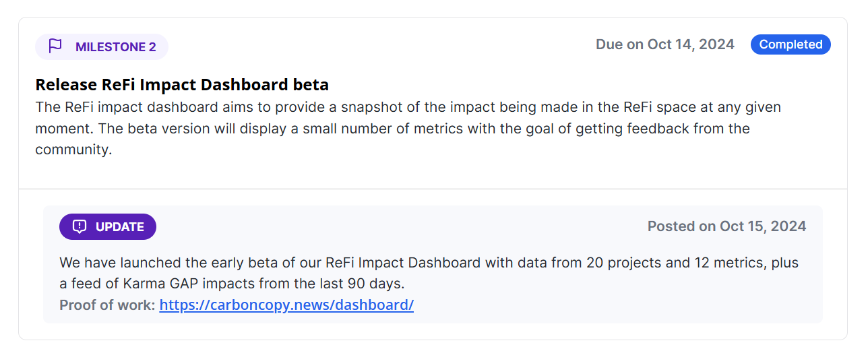This screenshot has height=349, width=868.
Task: Click the Release ReFi Impact Dashboard beta heading
Action: coord(182,85)
